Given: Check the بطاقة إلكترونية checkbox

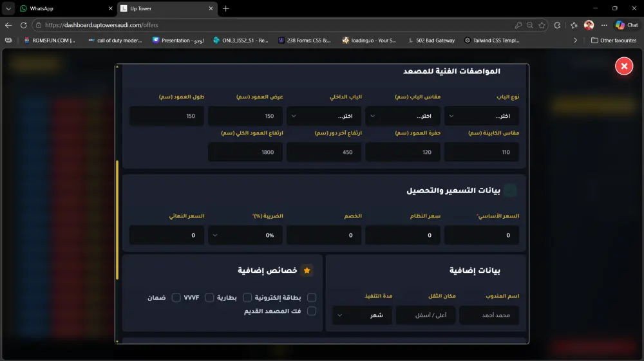Looking at the screenshot, I should tap(312, 297).
